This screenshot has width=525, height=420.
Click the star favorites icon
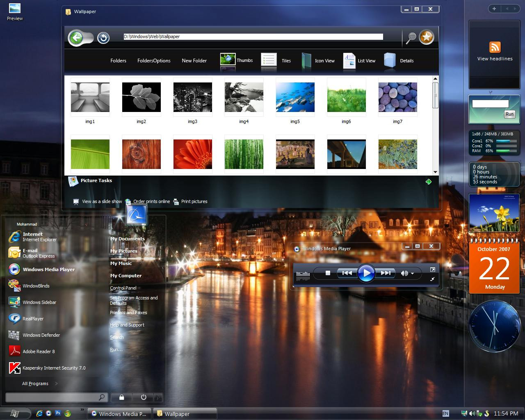pyautogui.click(x=427, y=37)
